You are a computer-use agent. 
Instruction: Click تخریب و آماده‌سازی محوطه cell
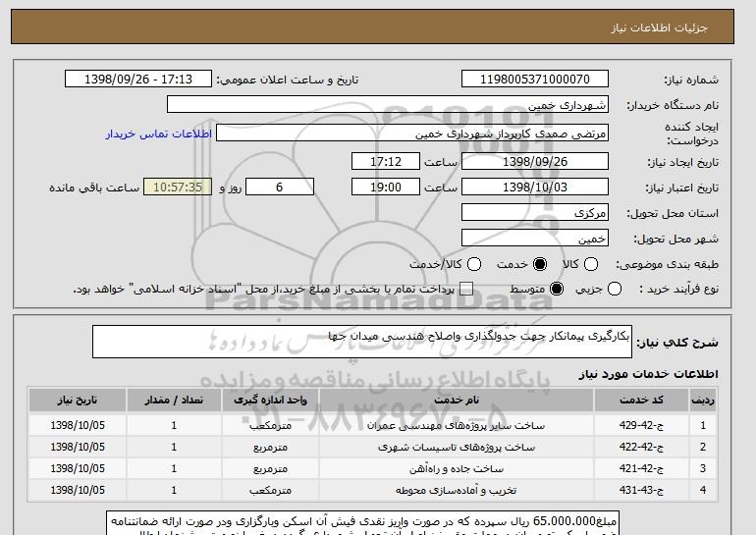(x=457, y=490)
